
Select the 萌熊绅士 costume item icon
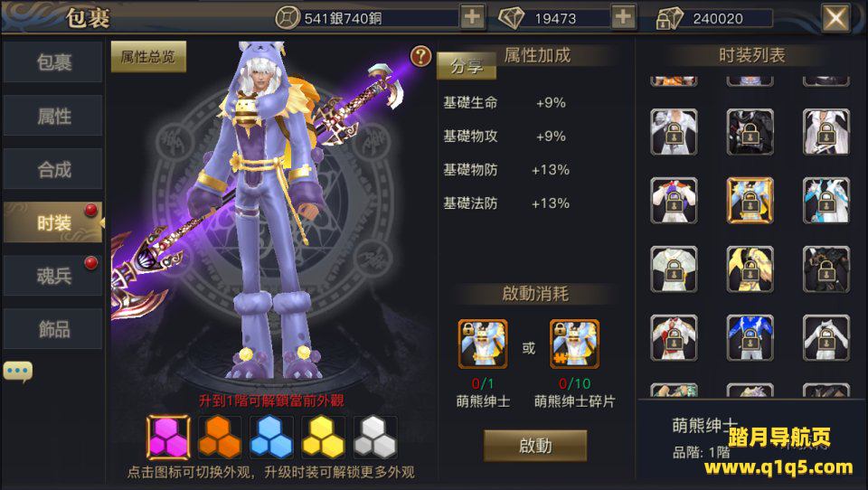(x=483, y=344)
